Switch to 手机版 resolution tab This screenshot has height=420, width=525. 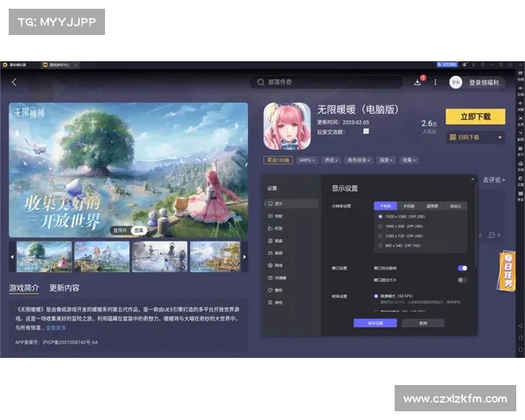(409, 206)
